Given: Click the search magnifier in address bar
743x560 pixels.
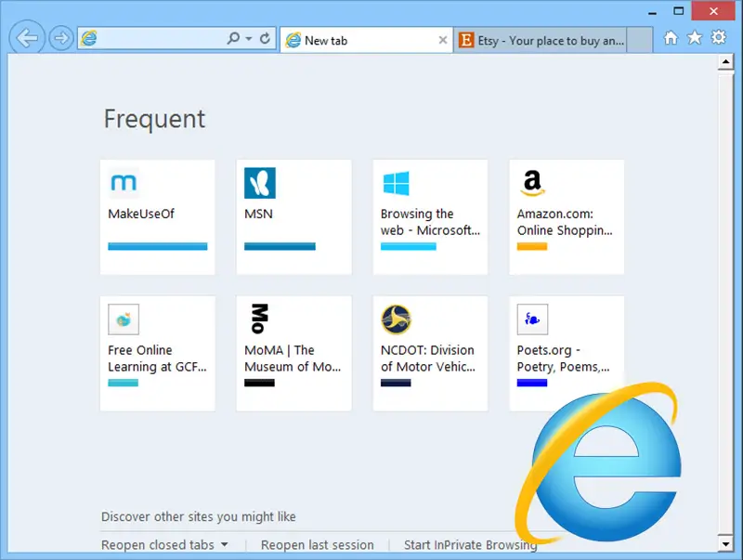Looking at the screenshot, I should 233,38.
